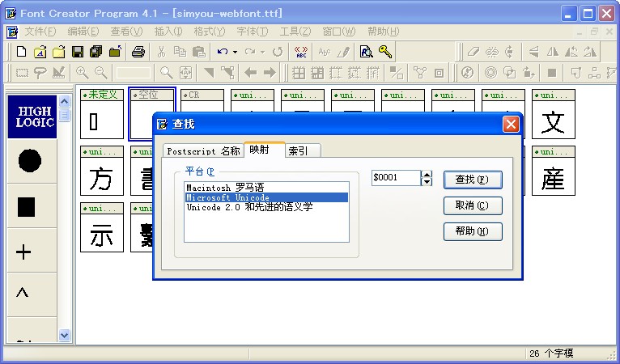Select the plus sign glyph sample

(23, 252)
